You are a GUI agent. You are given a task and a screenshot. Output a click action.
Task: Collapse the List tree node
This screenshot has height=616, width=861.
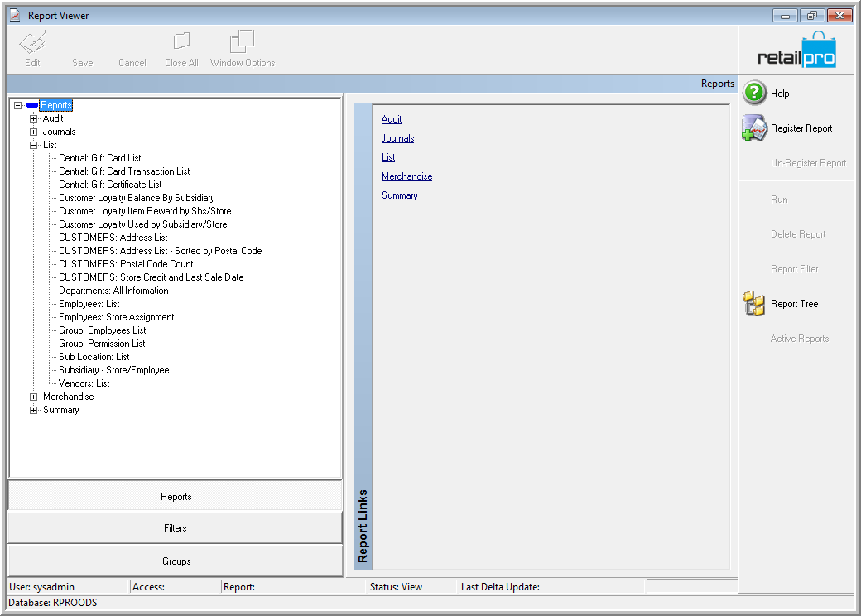(x=33, y=145)
